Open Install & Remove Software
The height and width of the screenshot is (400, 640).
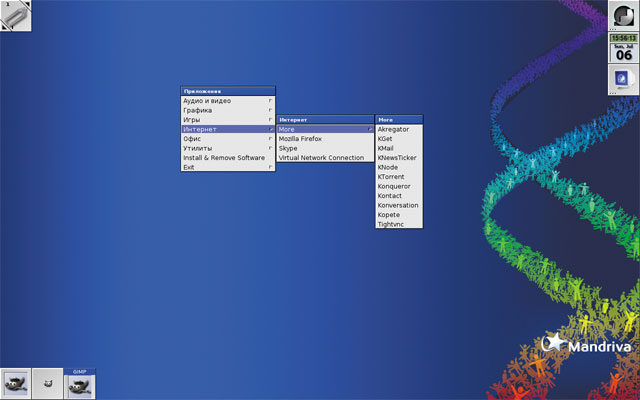point(228,158)
